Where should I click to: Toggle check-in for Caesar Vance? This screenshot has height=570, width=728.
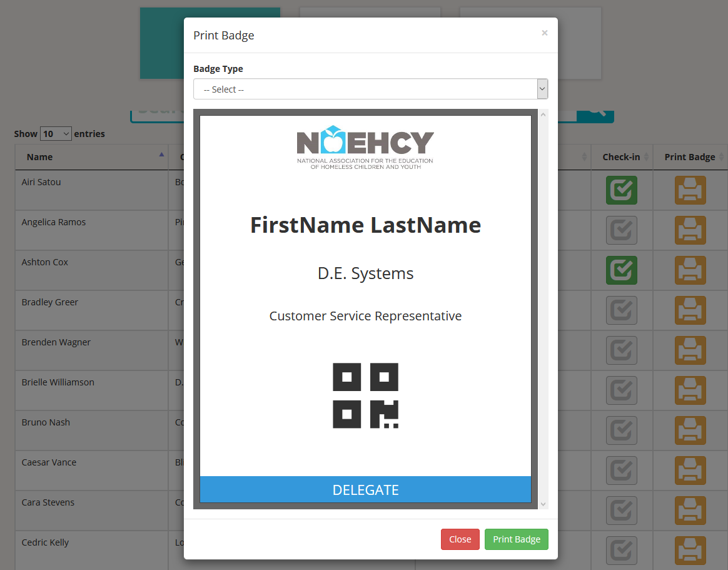pos(622,470)
